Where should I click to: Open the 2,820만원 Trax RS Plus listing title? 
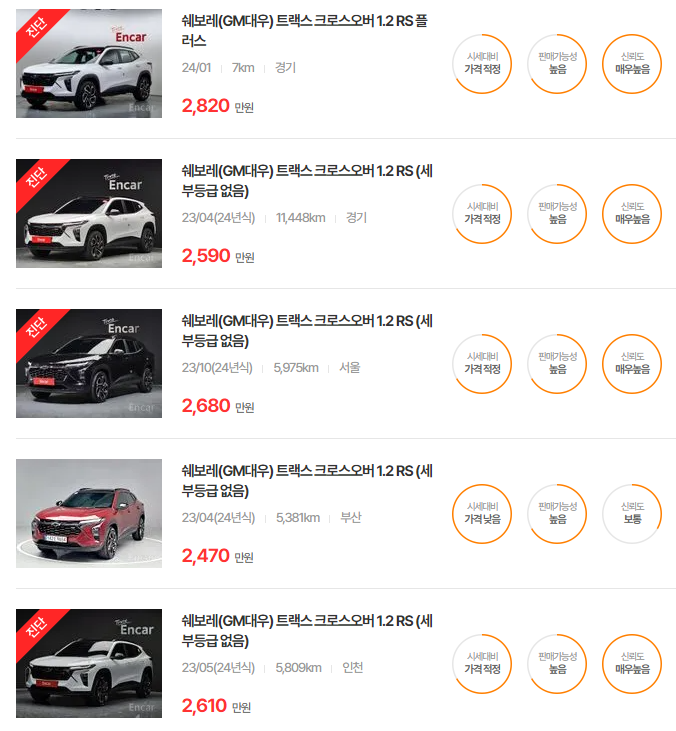[x=304, y=30]
